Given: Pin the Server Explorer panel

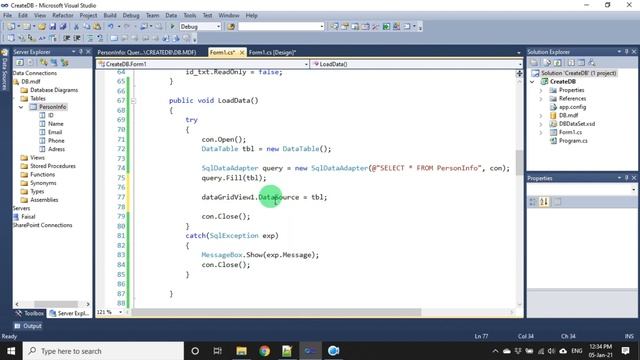Looking at the screenshot, I should tap(81, 52).
